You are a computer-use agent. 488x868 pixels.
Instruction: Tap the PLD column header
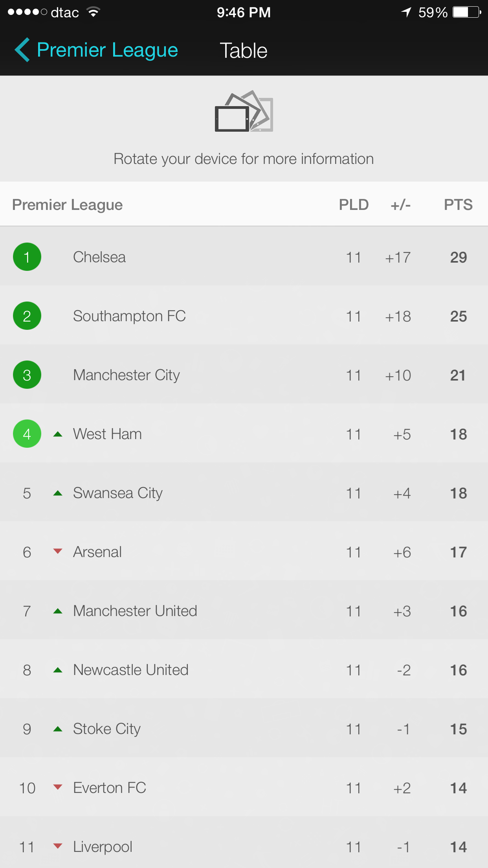[354, 205]
